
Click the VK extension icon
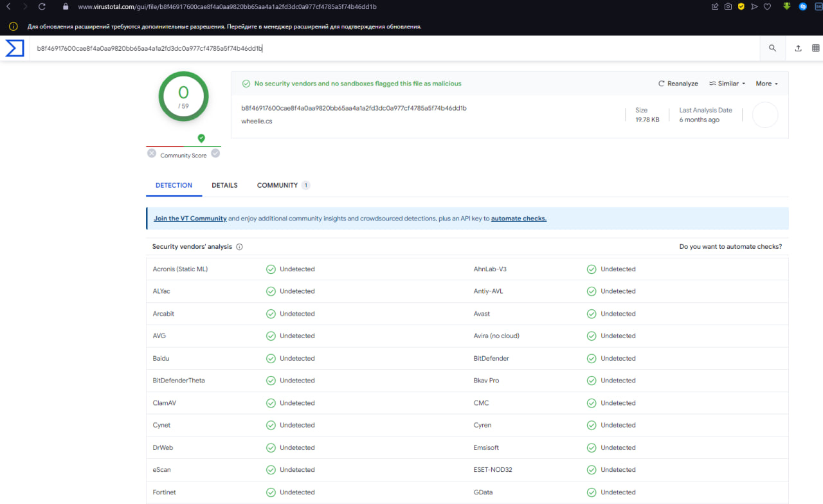(x=818, y=6)
